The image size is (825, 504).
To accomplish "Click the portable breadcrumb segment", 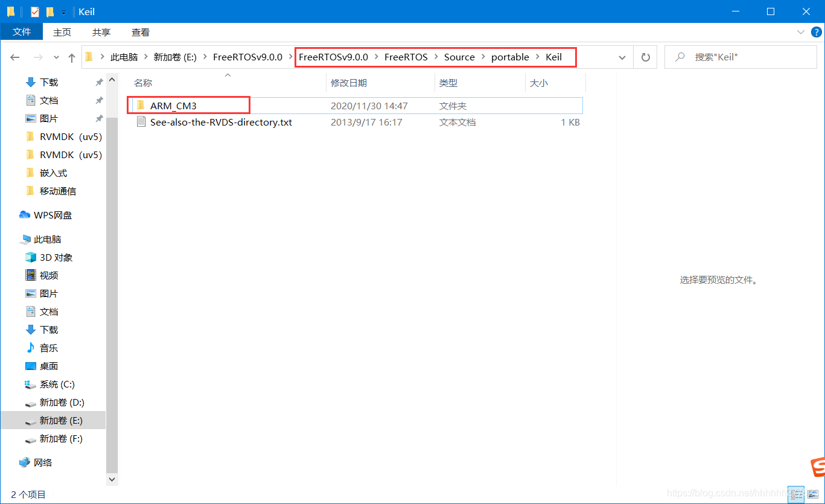I will coord(510,57).
